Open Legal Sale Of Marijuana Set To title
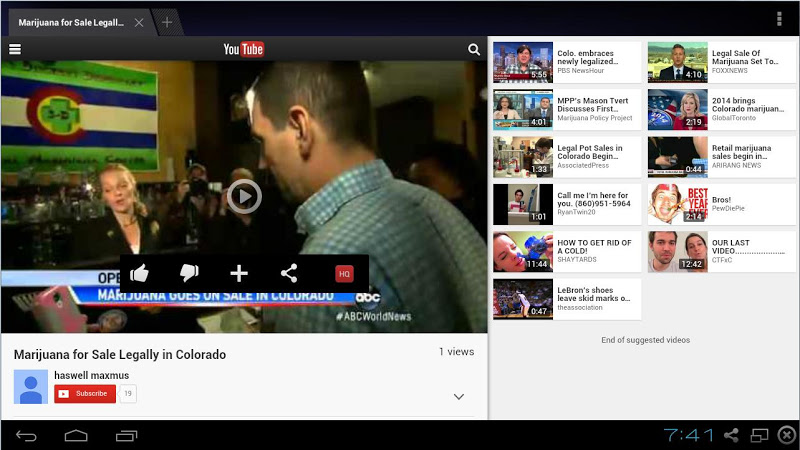 coord(745,57)
